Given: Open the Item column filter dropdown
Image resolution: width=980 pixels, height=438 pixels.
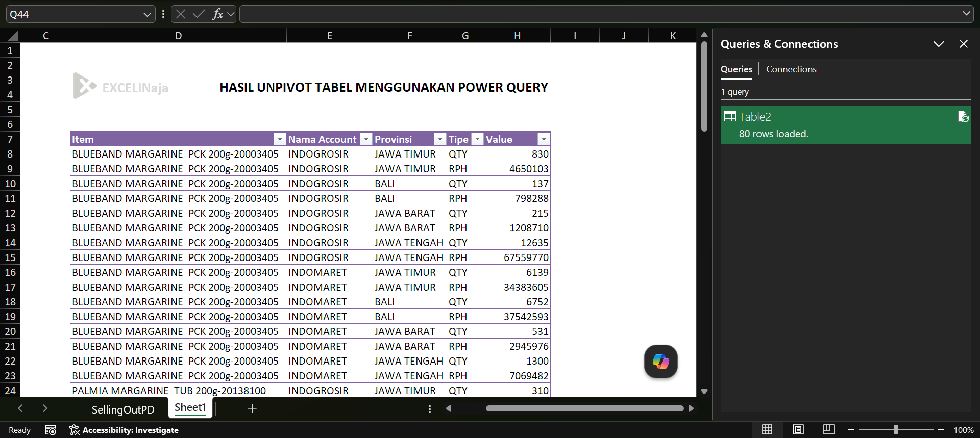Looking at the screenshot, I should [x=280, y=139].
